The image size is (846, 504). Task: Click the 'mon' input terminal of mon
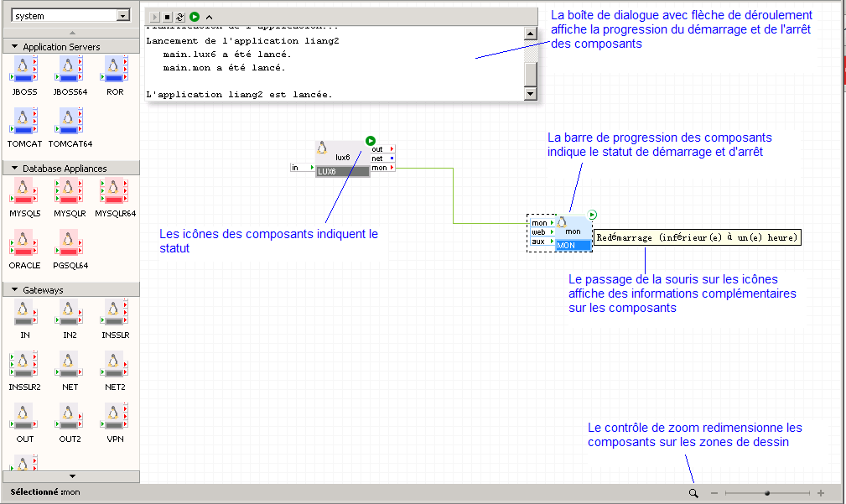[542, 222]
